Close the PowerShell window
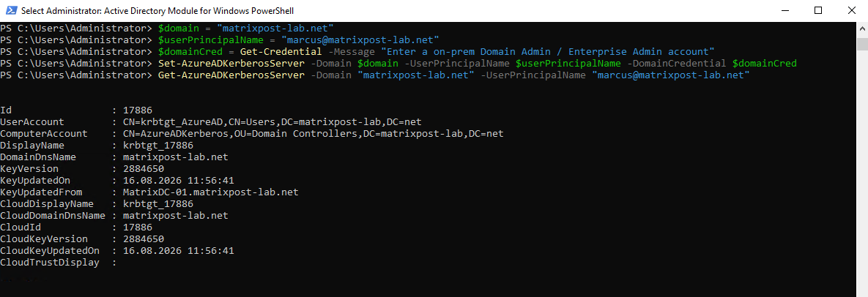 tap(851, 10)
